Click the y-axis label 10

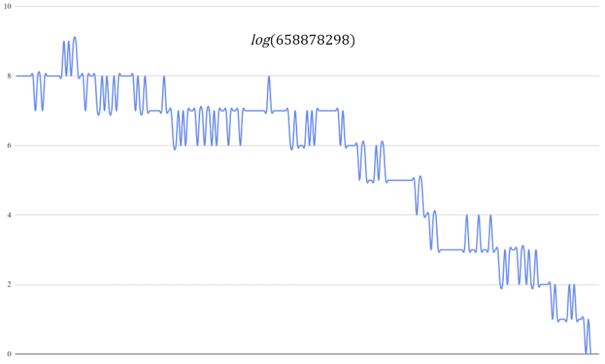click(x=7, y=6)
